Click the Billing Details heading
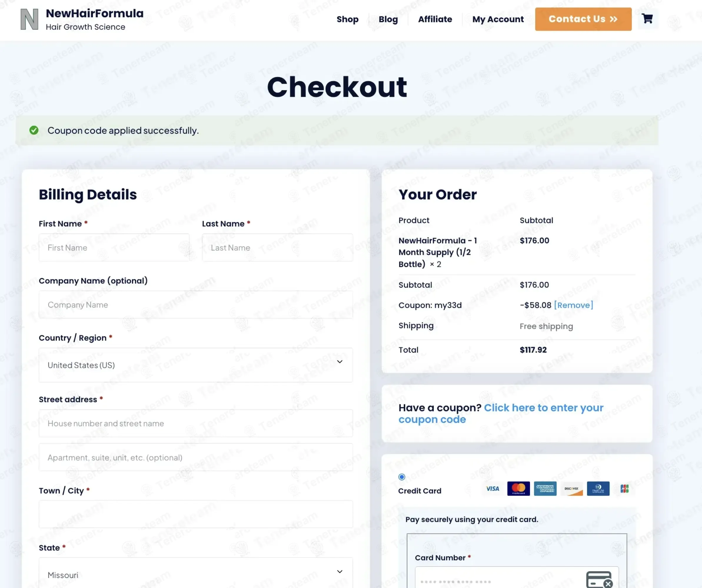This screenshot has width=702, height=588. [x=88, y=195]
